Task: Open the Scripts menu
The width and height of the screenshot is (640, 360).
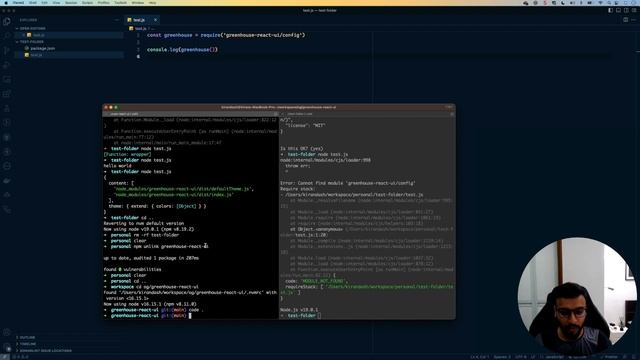Action: click(x=87, y=2)
